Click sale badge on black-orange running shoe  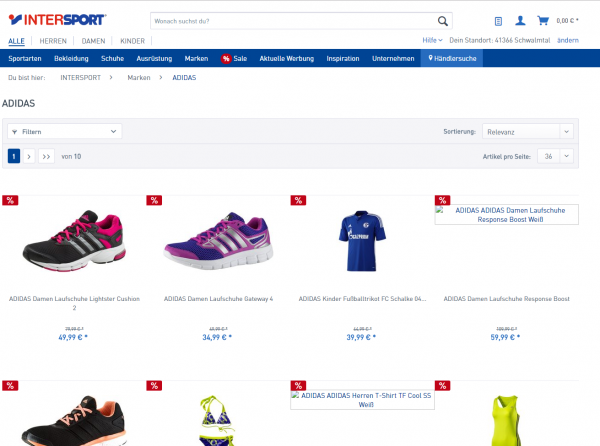[x=10, y=386]
